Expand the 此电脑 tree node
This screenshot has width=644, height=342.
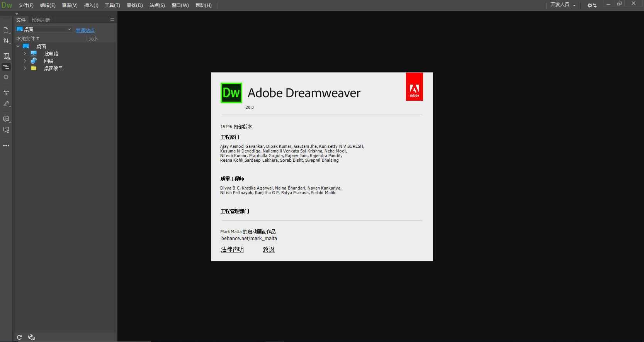(25, 54)
